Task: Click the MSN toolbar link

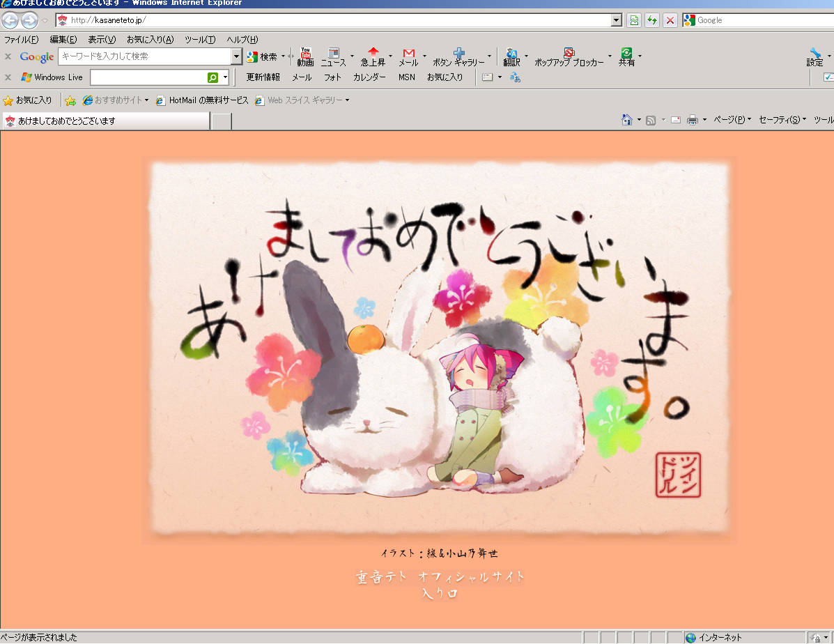Action: pos(407,77)
